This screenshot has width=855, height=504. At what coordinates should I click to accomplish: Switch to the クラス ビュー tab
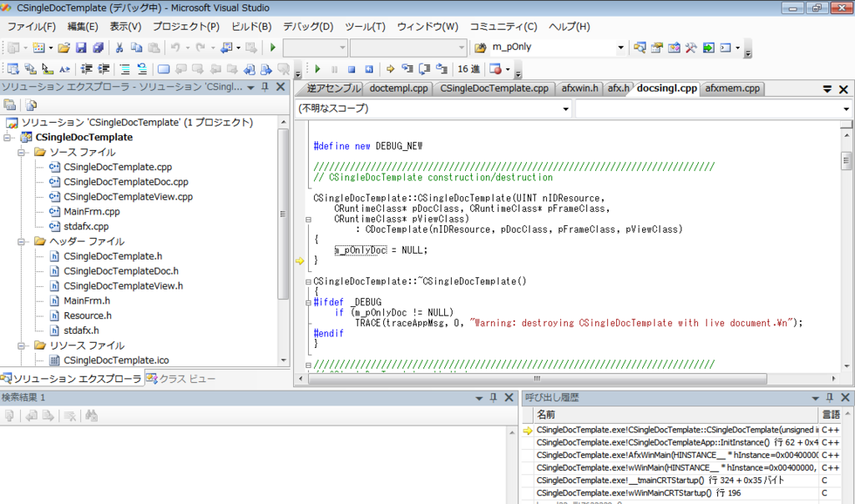181,379
